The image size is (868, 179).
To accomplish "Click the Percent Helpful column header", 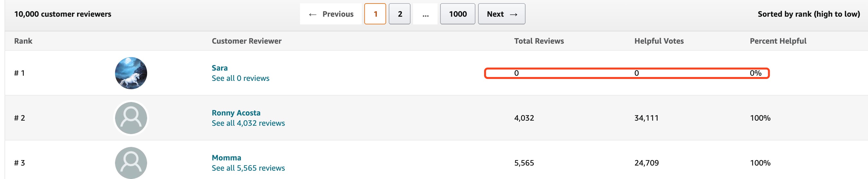I will click(x=778, y=41).
